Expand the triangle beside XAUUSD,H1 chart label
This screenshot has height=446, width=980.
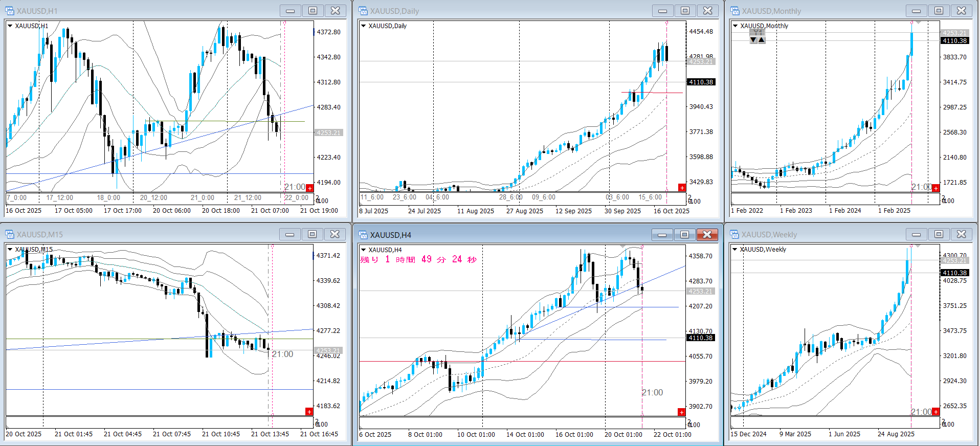(x=10, y=26)
